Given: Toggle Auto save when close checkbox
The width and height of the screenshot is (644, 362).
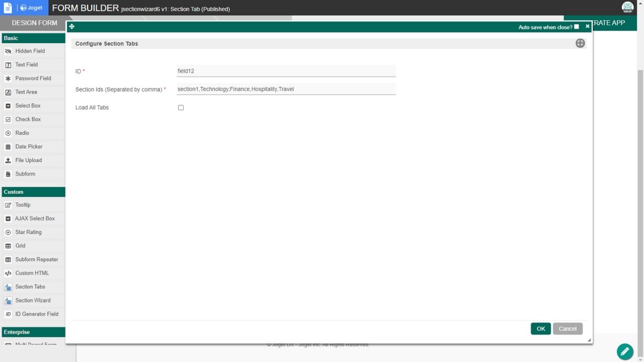Looking at the screenshot, I should coord(577,27).
